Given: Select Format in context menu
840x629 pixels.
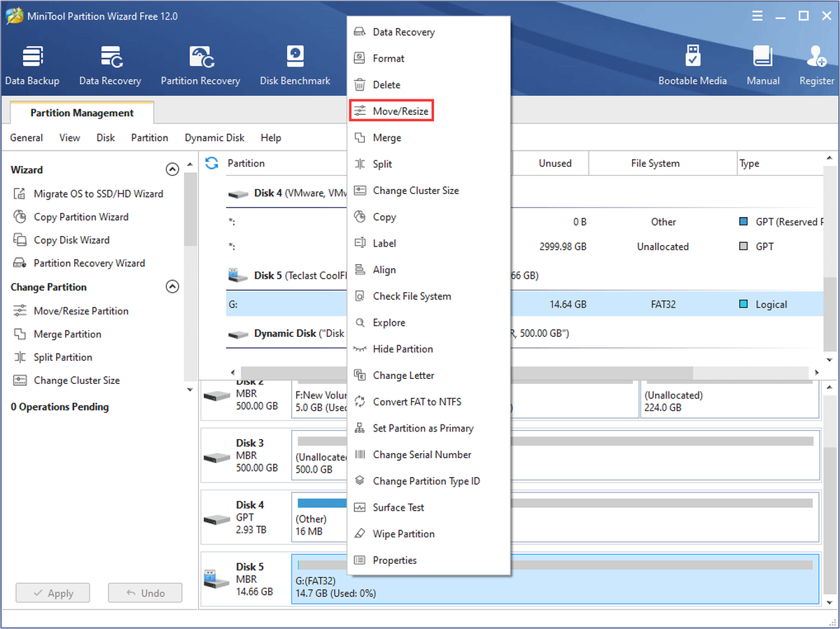Looking at the screenshot, I should (429, 59).
